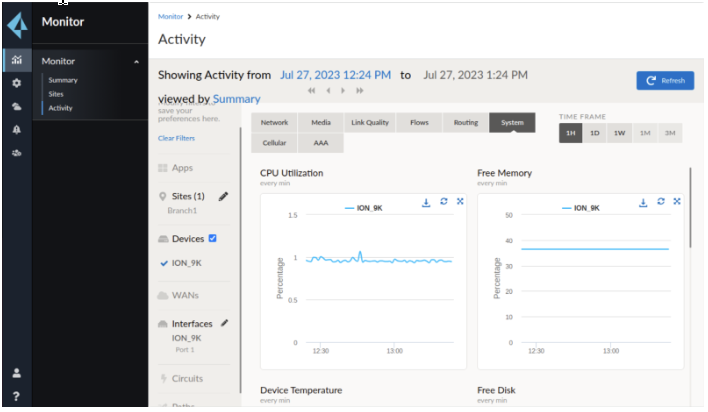
Task: Download the Free Memory chart data
Action: tap(643, 202)
